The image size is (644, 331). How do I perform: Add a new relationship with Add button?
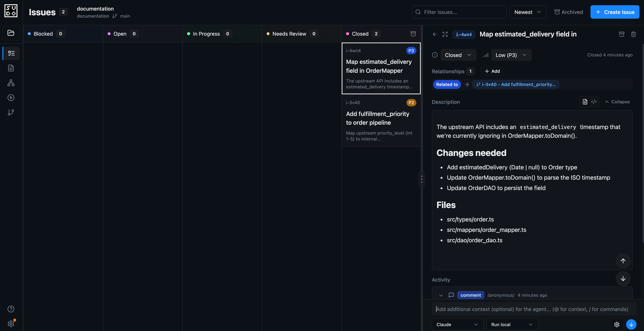[492, 71]
